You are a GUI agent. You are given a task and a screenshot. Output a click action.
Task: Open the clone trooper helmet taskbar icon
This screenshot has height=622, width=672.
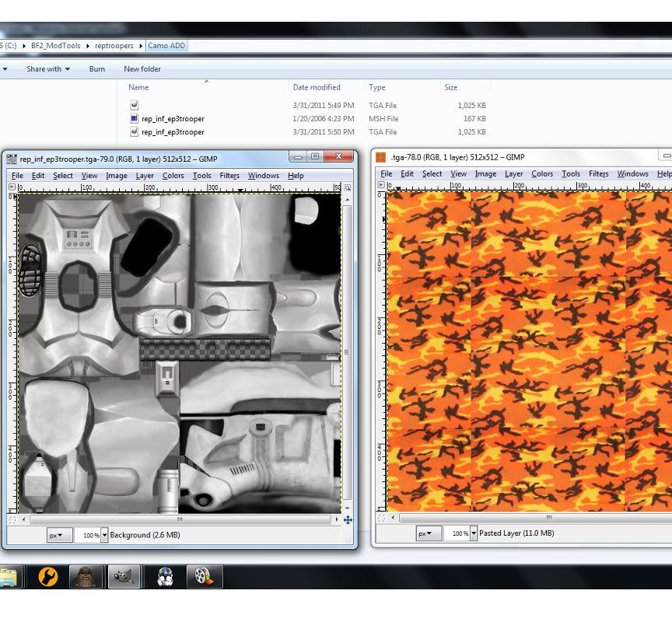(165, 577)
